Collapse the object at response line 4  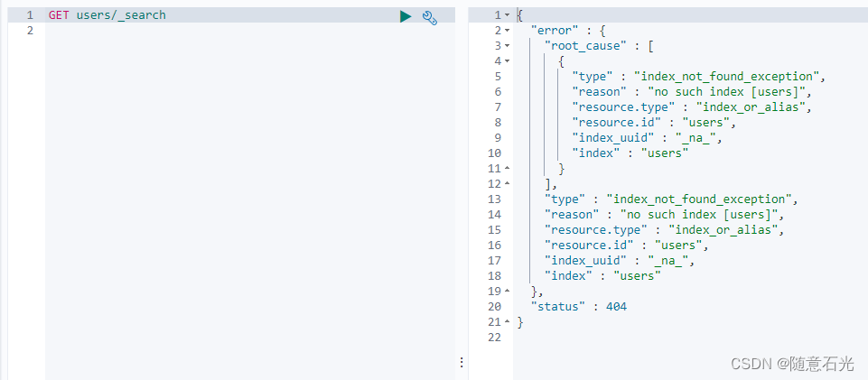(x=507, y=60)
